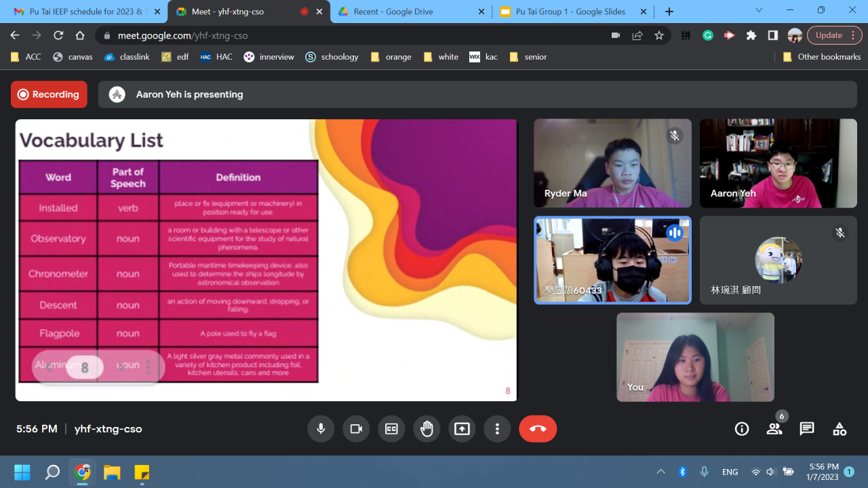
Task: Open the three-dot more options menu
Action: pos(497,429)
